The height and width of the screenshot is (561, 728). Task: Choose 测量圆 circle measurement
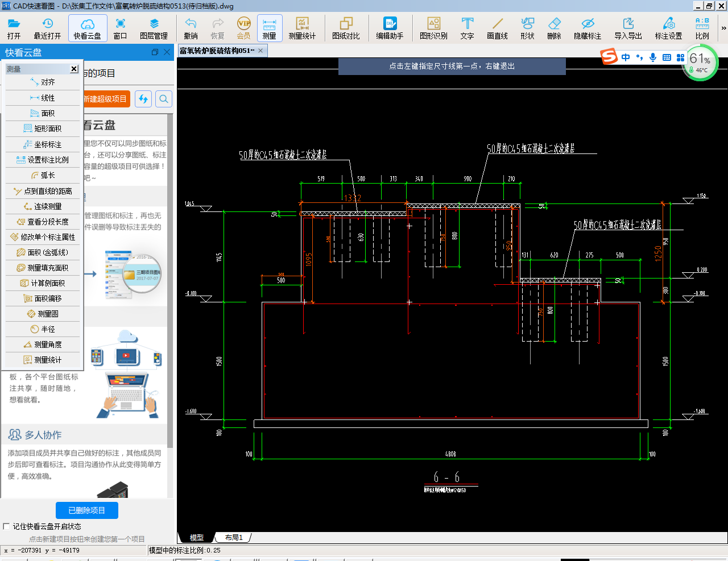pyautogui.click(x=44, y=314)
